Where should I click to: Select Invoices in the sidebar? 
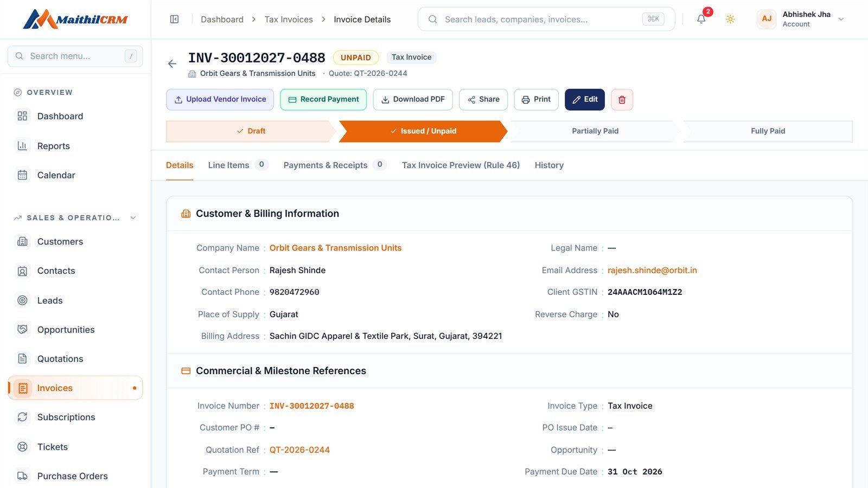pyautogui.click(x=75, y=388)
